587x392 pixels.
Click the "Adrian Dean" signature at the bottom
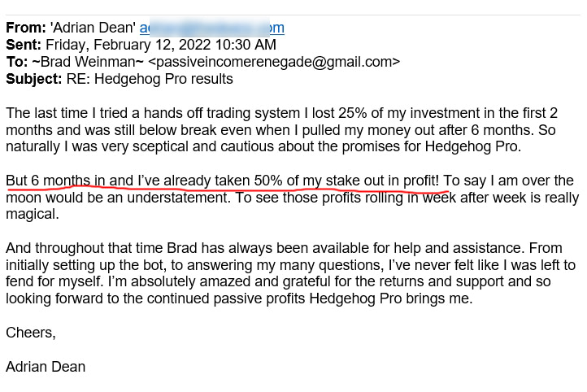[x=46, y=367]
